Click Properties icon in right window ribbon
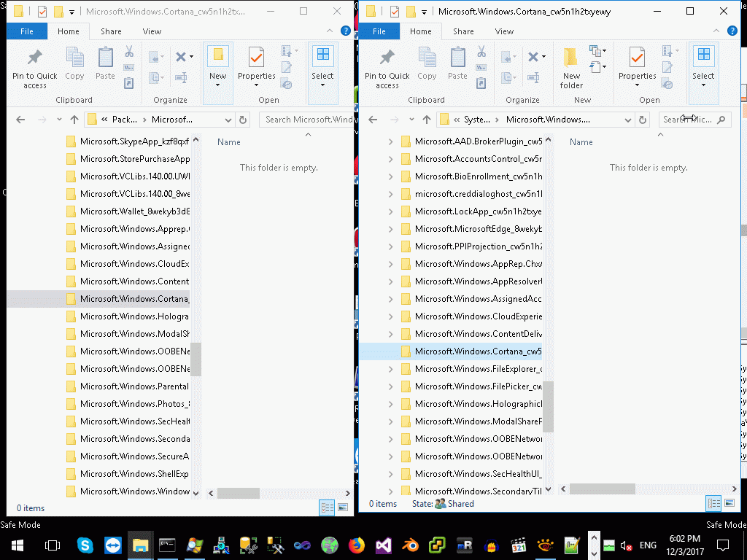747x560 pixels. pos(637,58)
